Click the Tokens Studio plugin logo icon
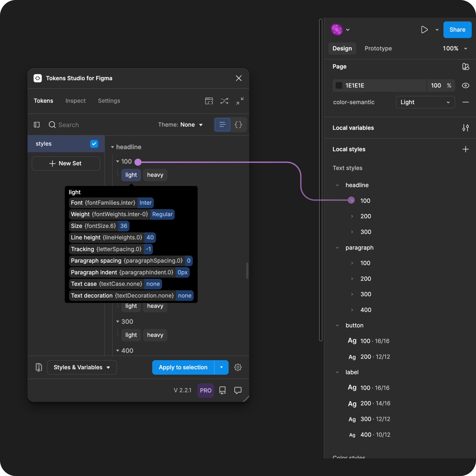Image resolution: width=476 pixels, height=476 pixels. pyautogui.click(x=38, y=78)
